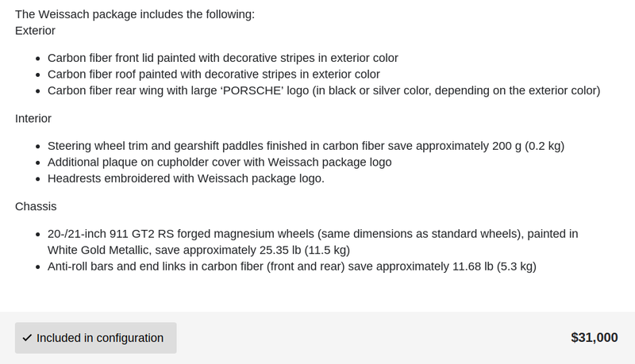Click the checkmark icon in configuration button

coord(27,338)
